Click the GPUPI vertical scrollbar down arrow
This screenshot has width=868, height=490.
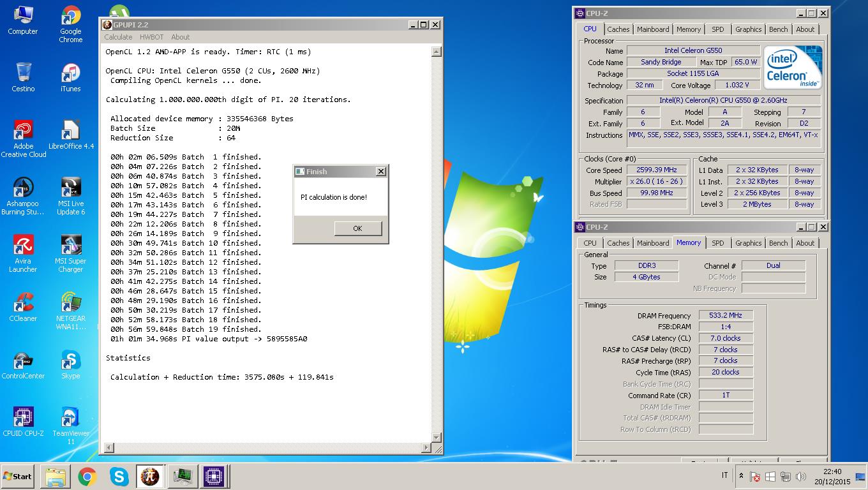437,438
